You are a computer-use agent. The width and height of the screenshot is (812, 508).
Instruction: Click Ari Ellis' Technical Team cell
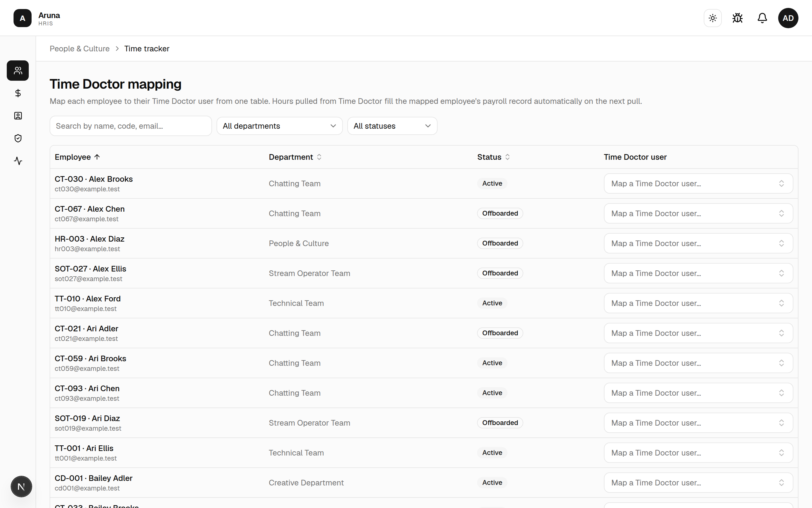pos(296,453)
